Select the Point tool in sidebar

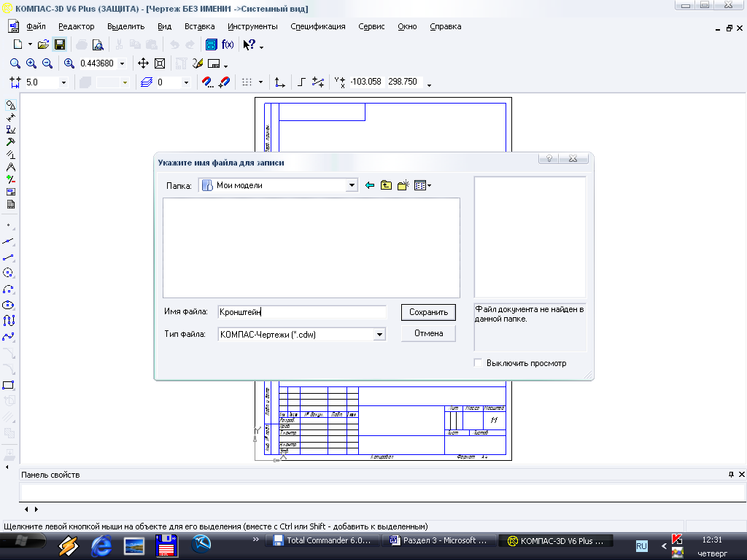point(9,225)
